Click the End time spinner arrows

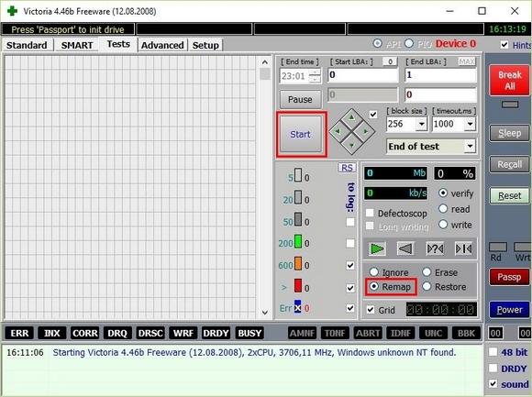click(x=316, y=75)
